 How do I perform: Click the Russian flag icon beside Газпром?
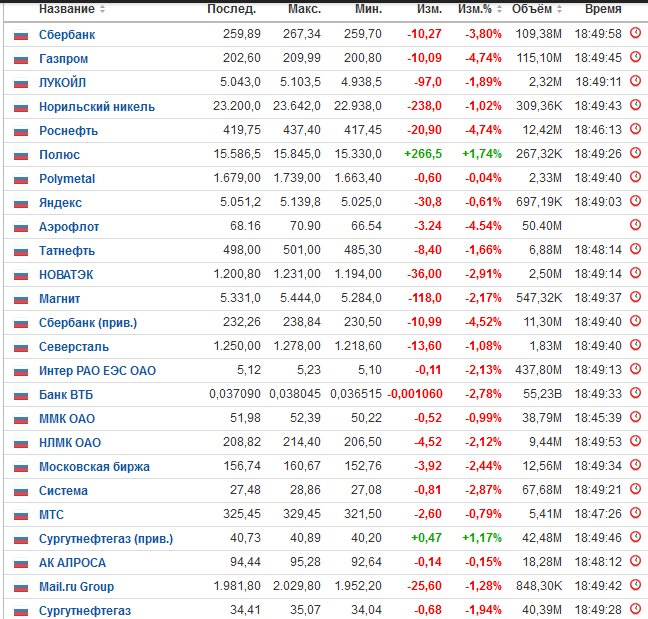pyautogui.click(x=21, y=60)
